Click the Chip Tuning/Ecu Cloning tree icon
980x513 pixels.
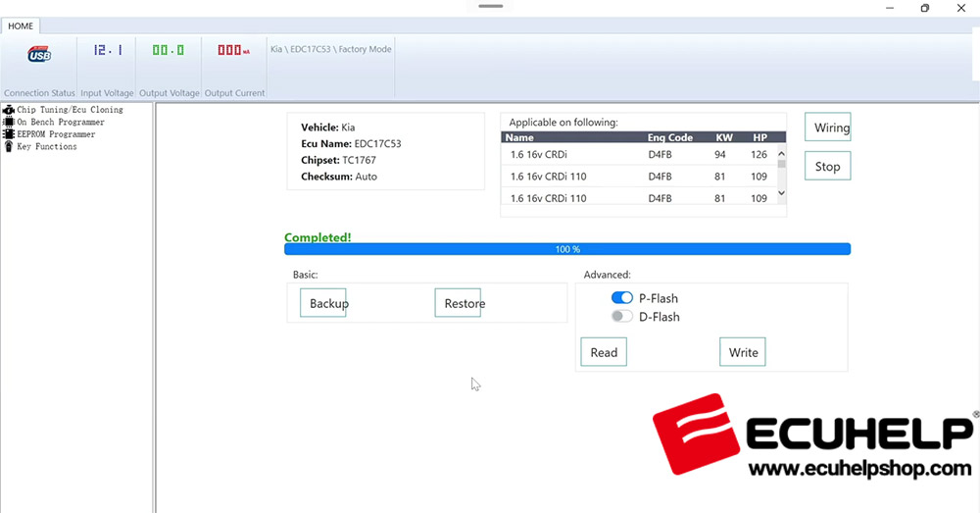[x=8, y=110]
